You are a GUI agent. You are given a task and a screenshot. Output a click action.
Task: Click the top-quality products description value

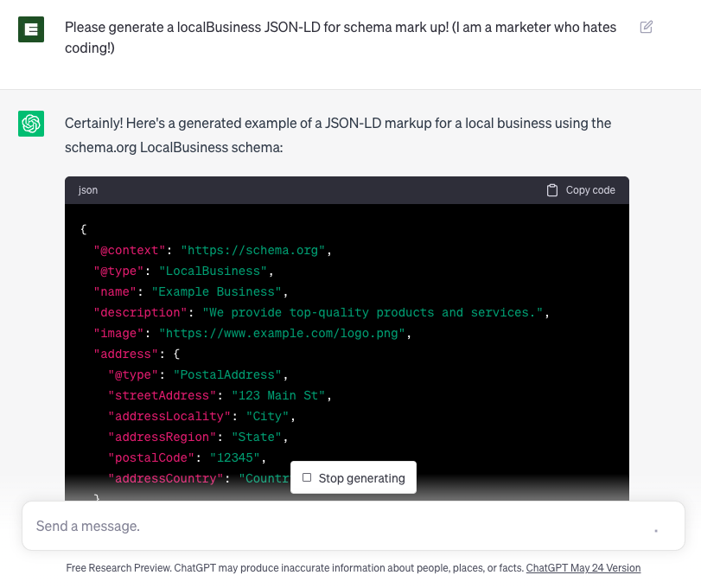[x=373, y=312]
